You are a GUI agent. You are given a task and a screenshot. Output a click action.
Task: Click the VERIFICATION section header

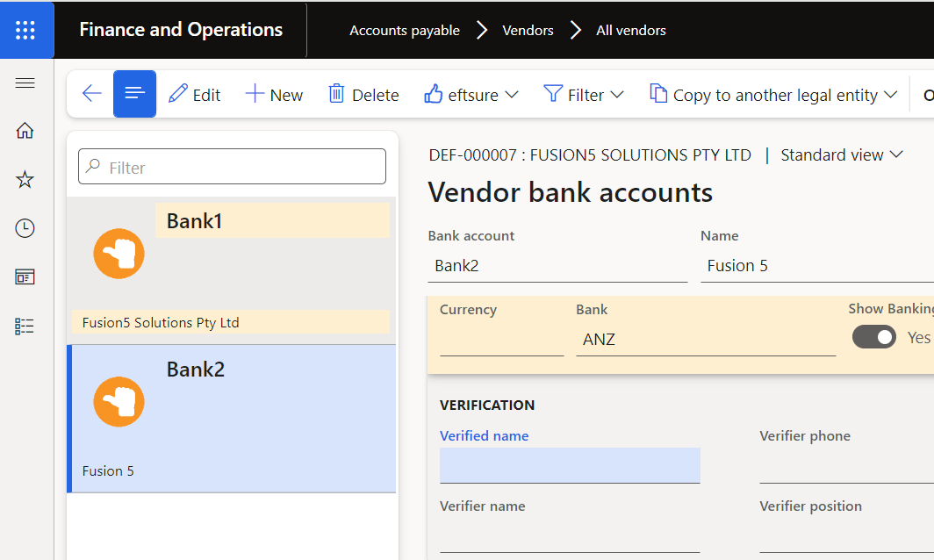tap(487, 406)
